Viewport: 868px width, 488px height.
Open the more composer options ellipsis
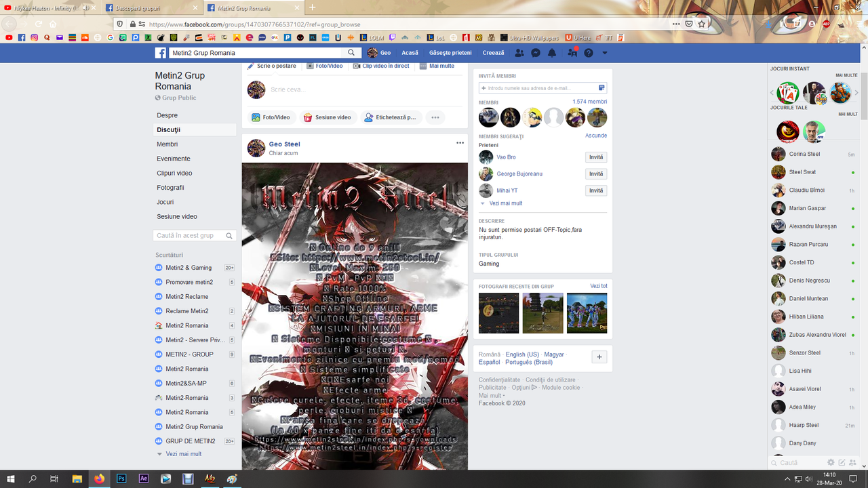(435, 117)
